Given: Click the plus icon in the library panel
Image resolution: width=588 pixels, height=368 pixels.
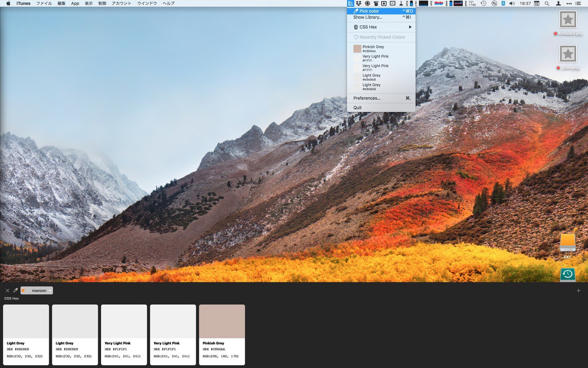Looking at the screenshot, I should pos(578,291).
